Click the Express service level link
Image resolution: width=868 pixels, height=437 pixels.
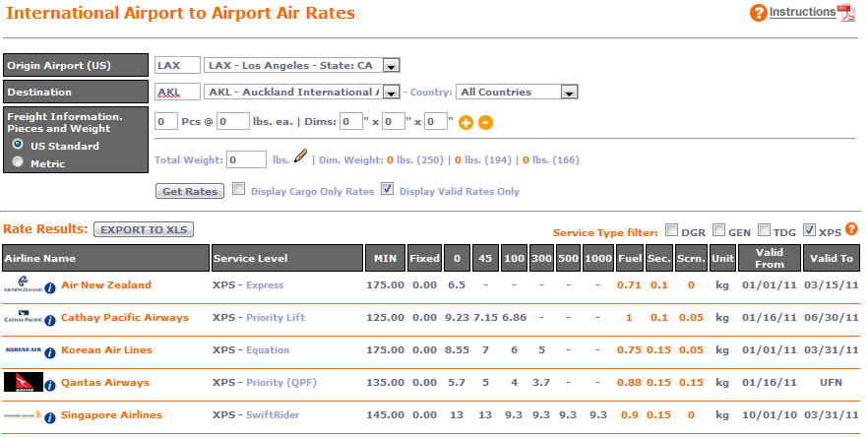pos(265,285)
